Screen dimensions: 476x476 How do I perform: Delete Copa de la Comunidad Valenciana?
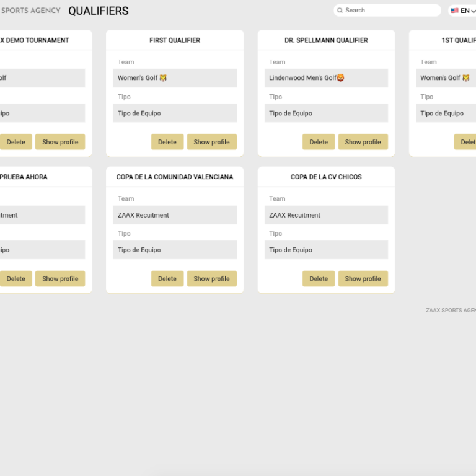(167, 279)
